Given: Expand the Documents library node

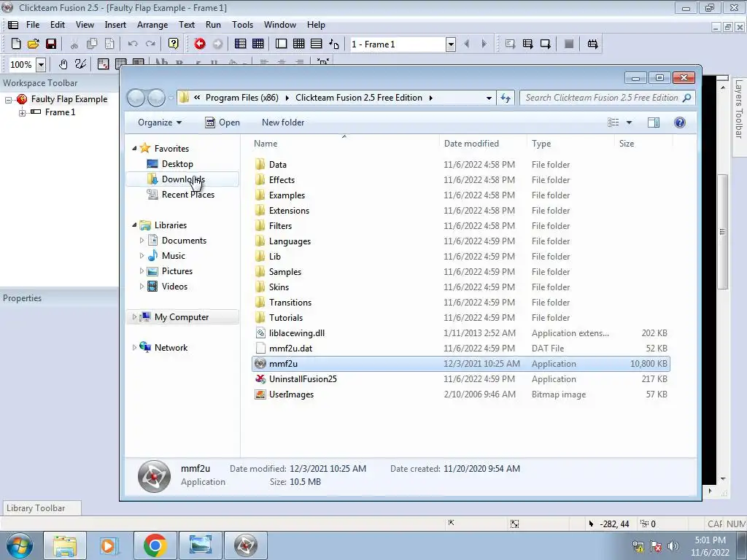Looking at the screenshot, I should [x=142, y=241].
